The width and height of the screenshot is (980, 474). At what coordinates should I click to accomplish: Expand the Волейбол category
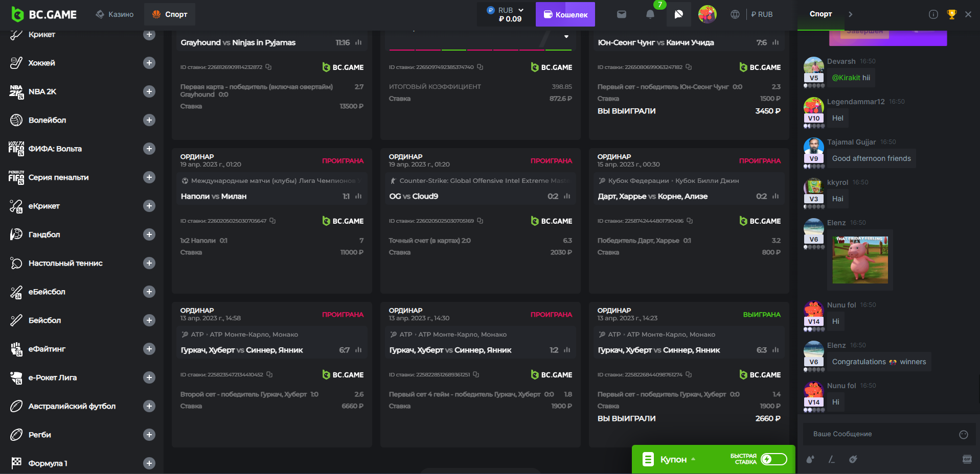[x=149, y=120]
